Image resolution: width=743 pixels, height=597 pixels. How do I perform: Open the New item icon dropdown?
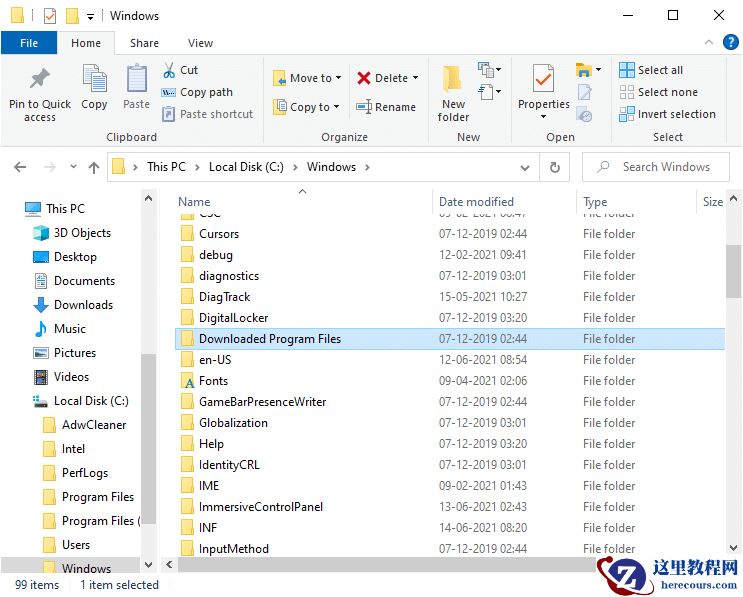tap(489, 70)
